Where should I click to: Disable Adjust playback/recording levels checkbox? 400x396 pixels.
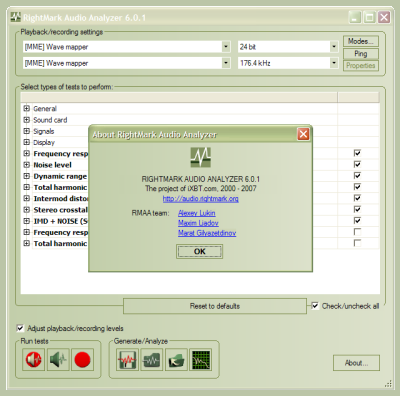point(20,328)
